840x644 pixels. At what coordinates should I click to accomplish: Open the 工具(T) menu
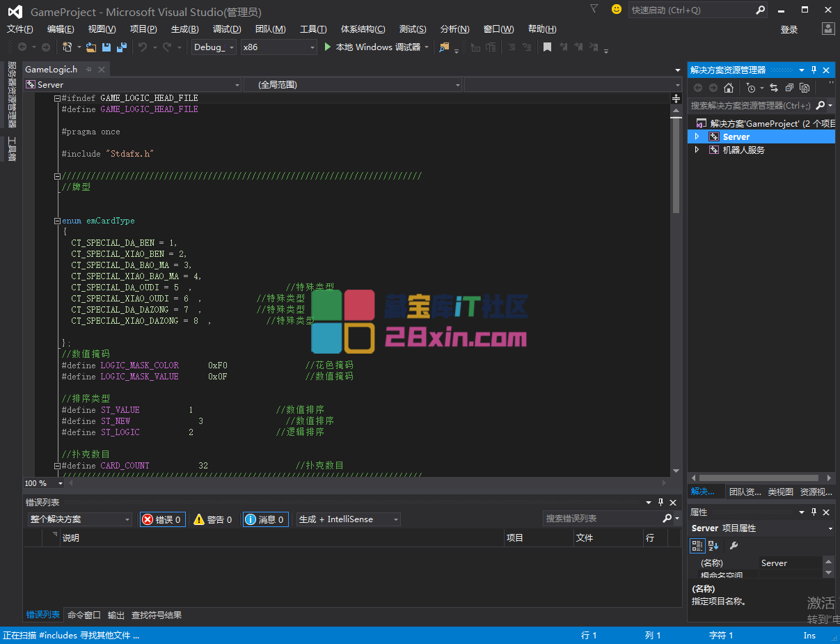pos(313,29)
